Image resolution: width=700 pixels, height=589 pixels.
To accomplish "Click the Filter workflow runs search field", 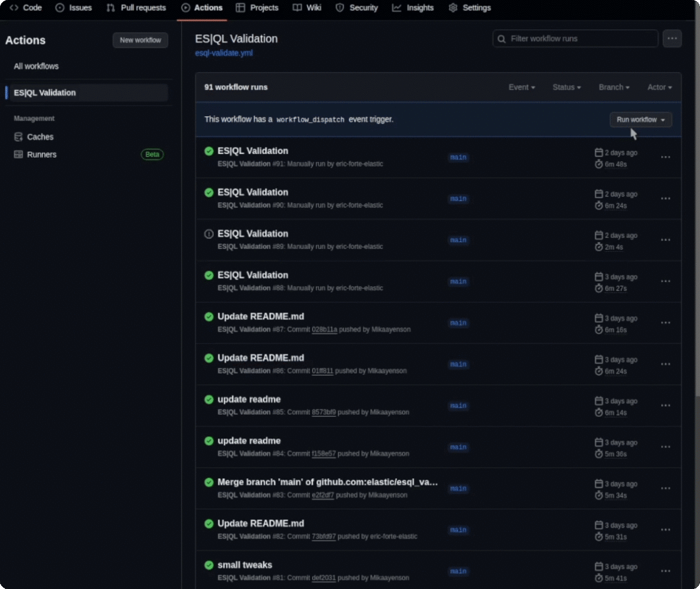I will point(576,39).
